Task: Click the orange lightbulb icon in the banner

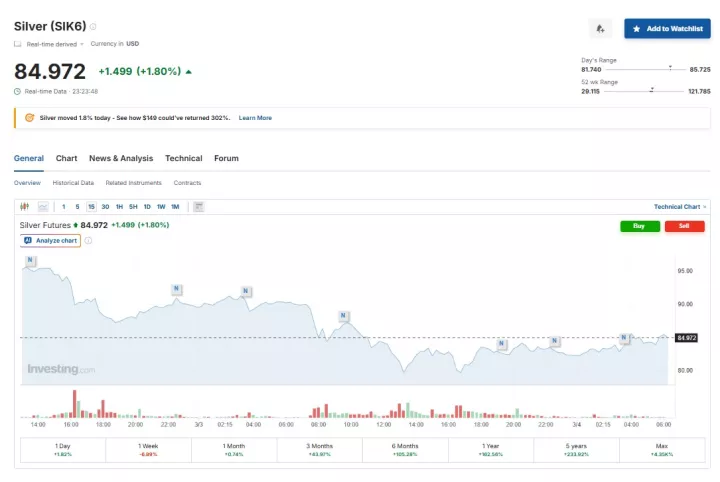Action: click(30, 118)
